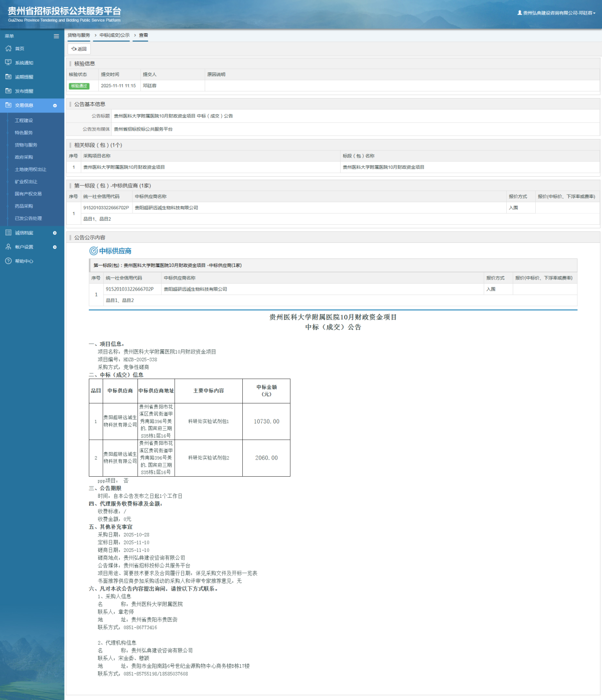
Task: Click the 诚信档案 list icon
Action: click(x=8, y=233)
